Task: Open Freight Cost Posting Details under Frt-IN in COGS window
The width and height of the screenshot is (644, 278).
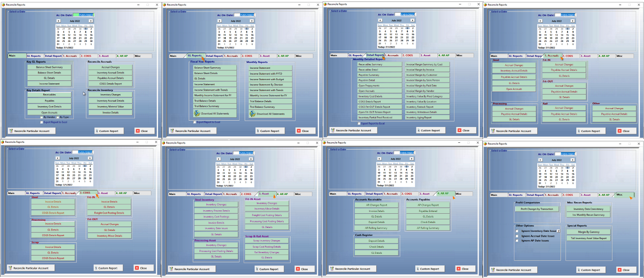Action: (109, 213)
